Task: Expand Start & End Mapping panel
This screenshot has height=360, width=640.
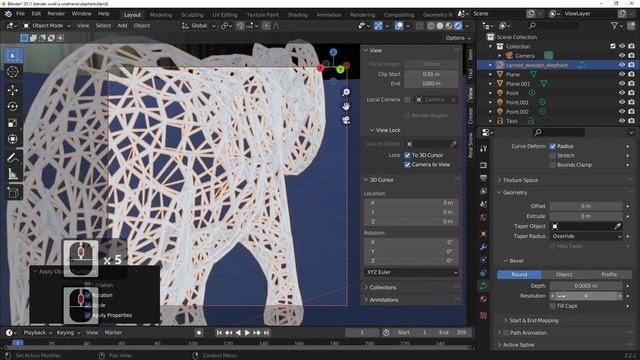Action: [533, 320]
